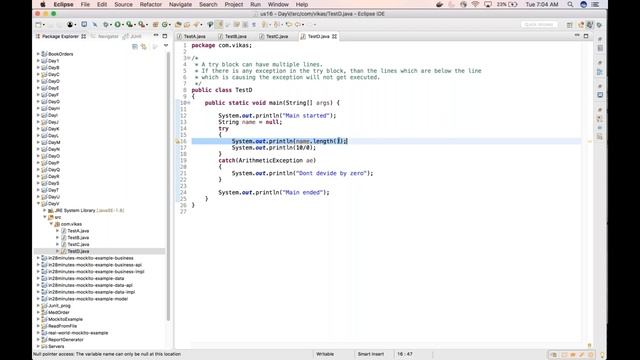Collapse the DayV project node

pyautogui.click(x=38, y=203)
